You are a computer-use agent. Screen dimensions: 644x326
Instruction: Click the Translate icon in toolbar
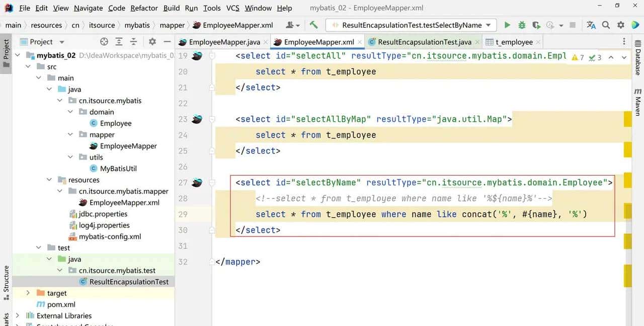(591, 25)
